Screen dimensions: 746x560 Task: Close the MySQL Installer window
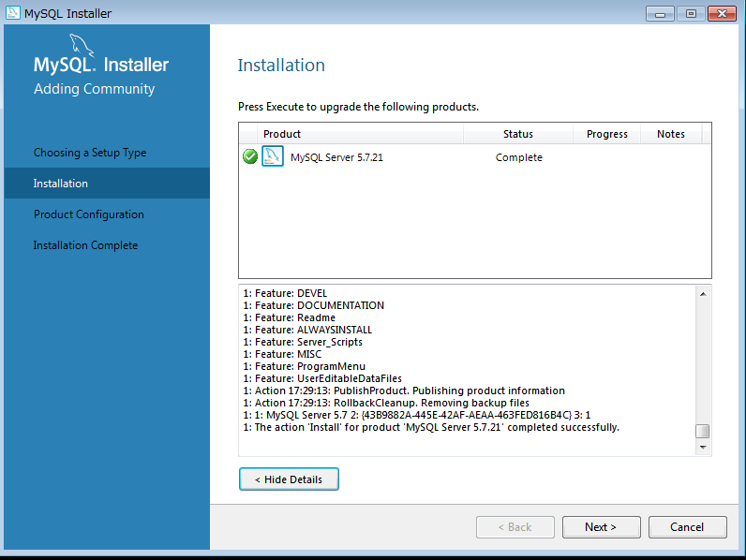pos(722,14)
